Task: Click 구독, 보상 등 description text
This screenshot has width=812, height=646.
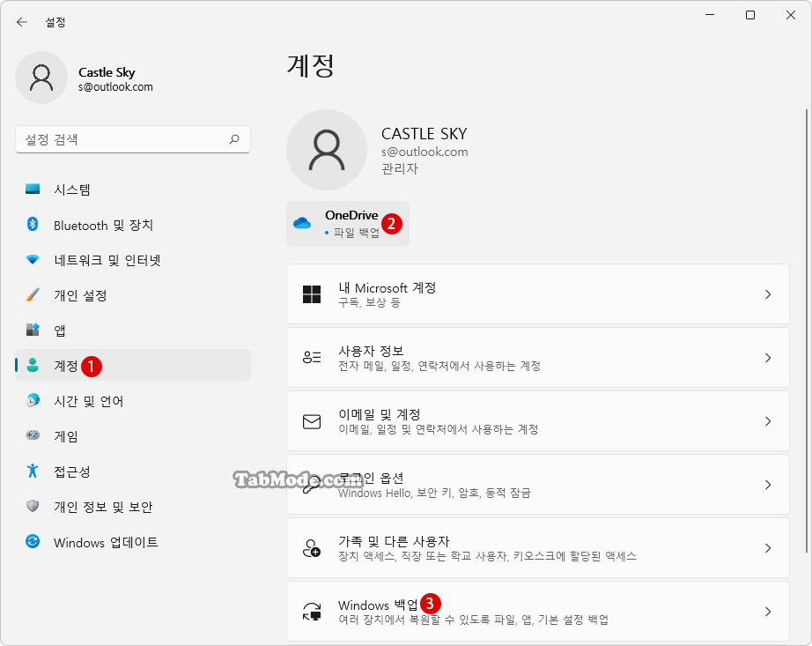Action: pos(369,302)
